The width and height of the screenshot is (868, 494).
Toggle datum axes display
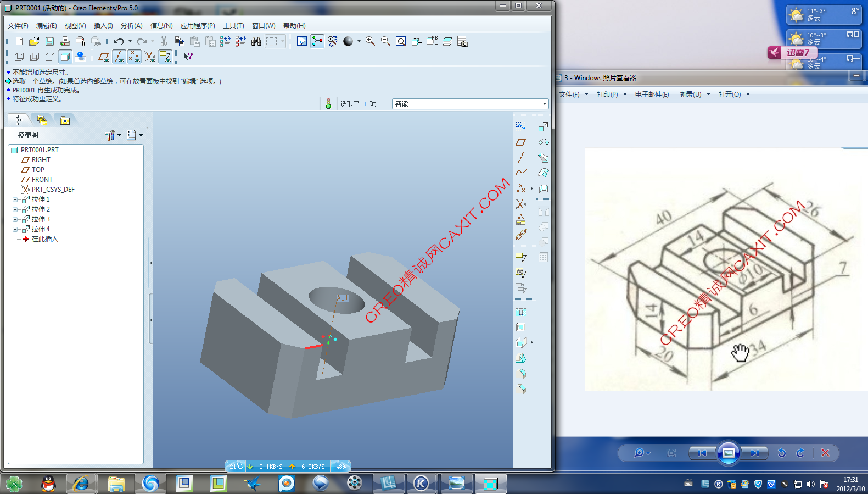coord(119,57)
